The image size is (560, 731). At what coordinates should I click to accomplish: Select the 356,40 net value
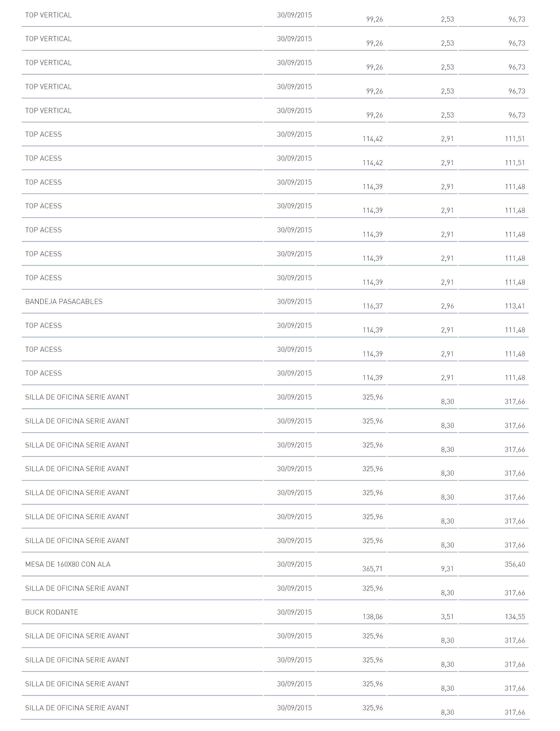tap(515, 564)
